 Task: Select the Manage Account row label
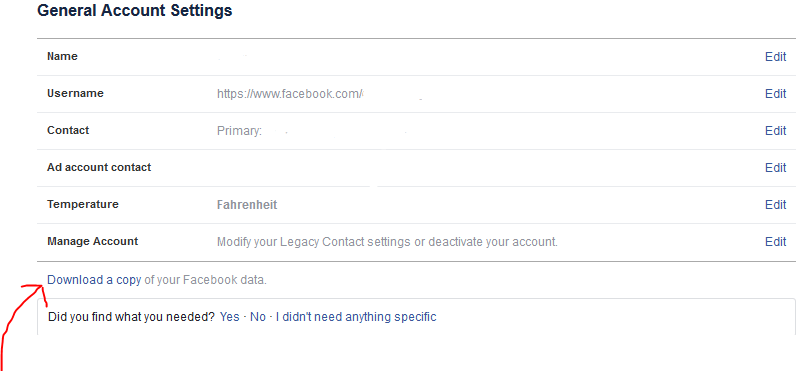click(92, 241)
